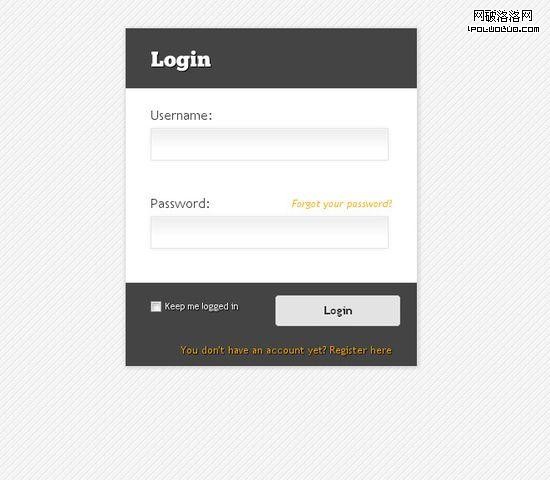The height and width of the screenshot is (480, 550).
Task: Click the 'You don't have an account yet?' text
Action: click(x=253, y=350)
